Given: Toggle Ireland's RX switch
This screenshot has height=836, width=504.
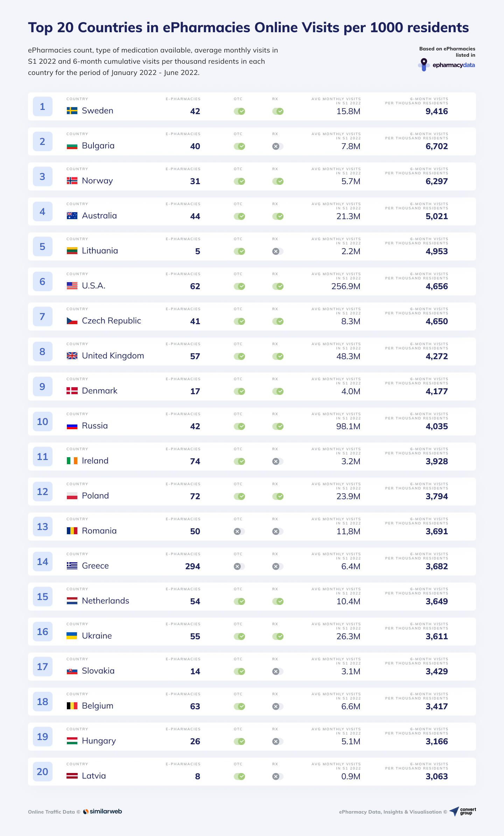Looking at the screenshot, I should click(278, 461).
